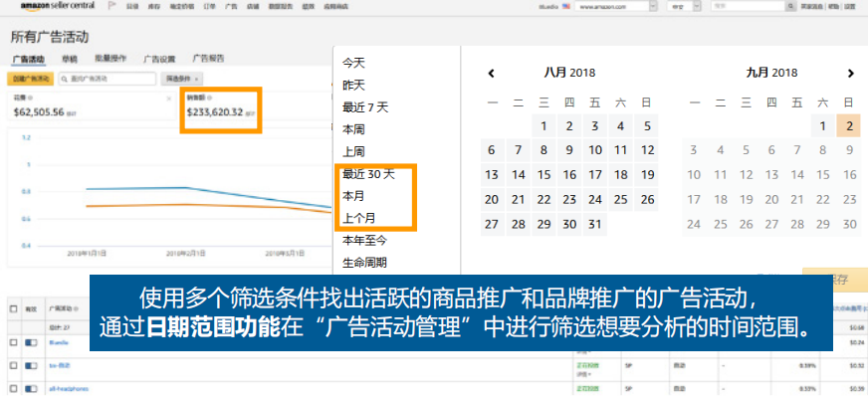Screen dimensions: 868x398
Task: Click the Amazon Seller Central logo
Action: [x=58, y=6]
